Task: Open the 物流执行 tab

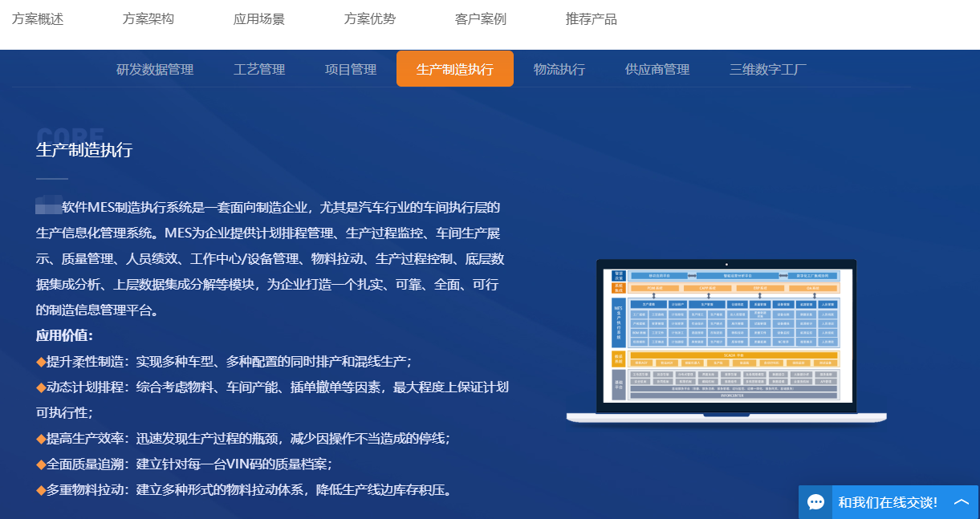Action: (x=559, y=69)
